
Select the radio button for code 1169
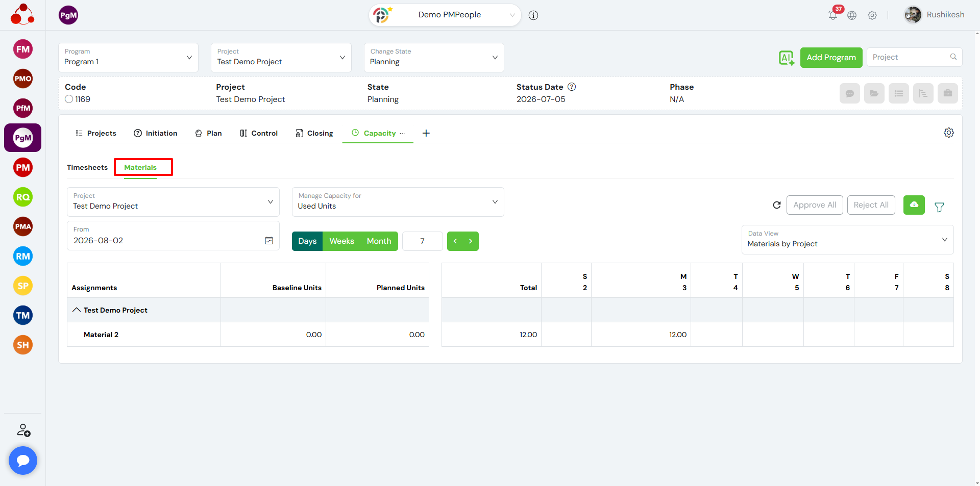(69, 99)
